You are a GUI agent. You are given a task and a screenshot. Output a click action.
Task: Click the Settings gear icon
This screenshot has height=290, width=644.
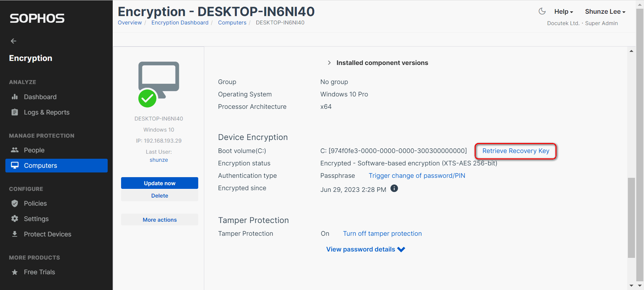click(15, 219)
